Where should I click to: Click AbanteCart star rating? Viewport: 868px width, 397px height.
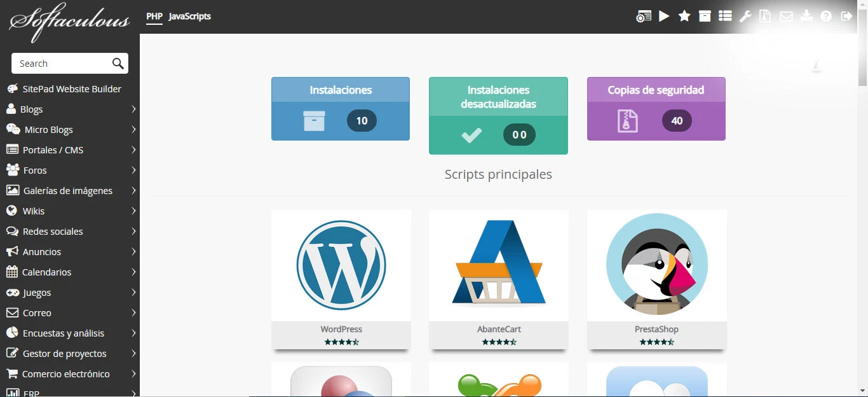pos(499,342)
